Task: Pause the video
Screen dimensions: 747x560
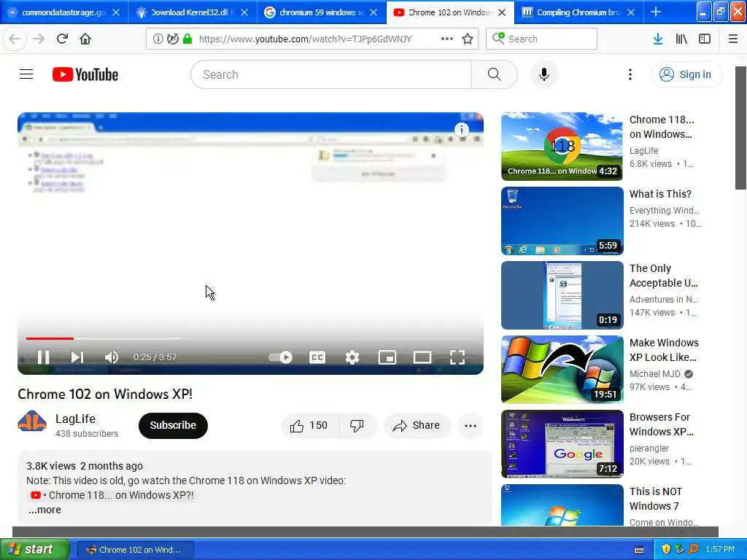Action: pyautogui.click(x=43, y=357)
